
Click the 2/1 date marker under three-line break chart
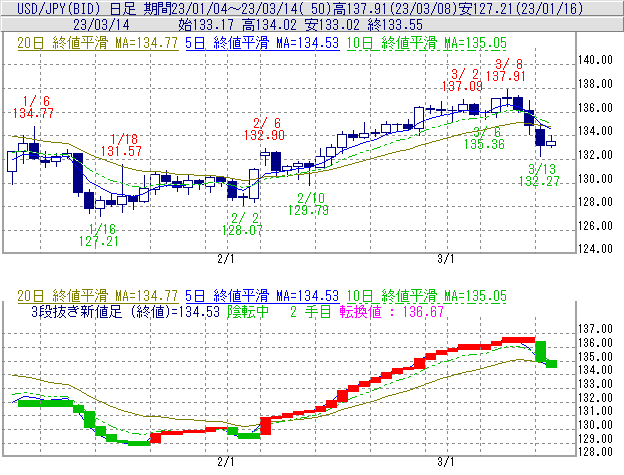click(x=226, y=462)
